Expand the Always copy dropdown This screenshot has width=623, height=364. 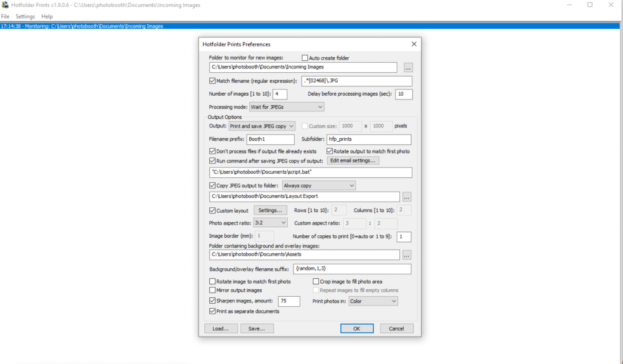click(318, 186)
